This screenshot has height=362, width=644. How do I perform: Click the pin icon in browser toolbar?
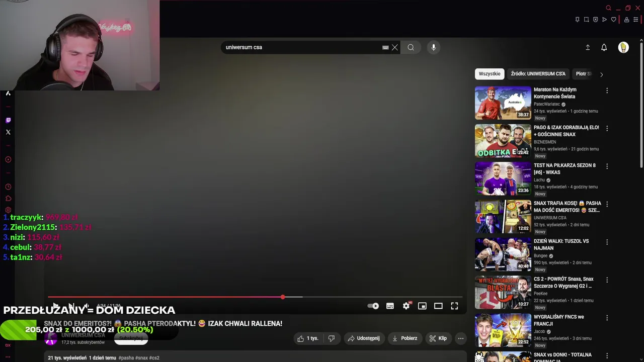pos(577,20)
